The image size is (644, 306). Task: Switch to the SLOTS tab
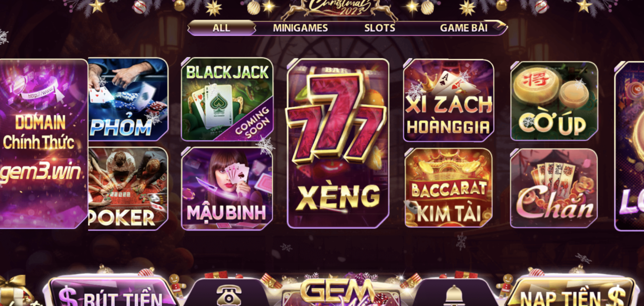[x=379, y=28]
